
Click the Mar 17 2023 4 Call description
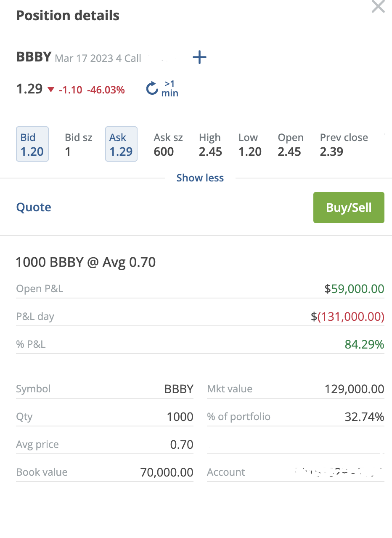click(x=98, y=58)
